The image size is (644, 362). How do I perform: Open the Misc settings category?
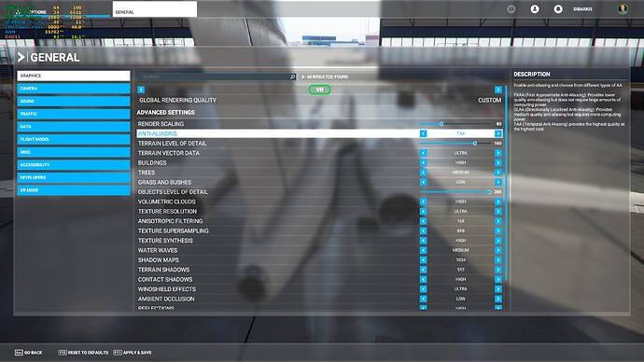click(74, 152)
